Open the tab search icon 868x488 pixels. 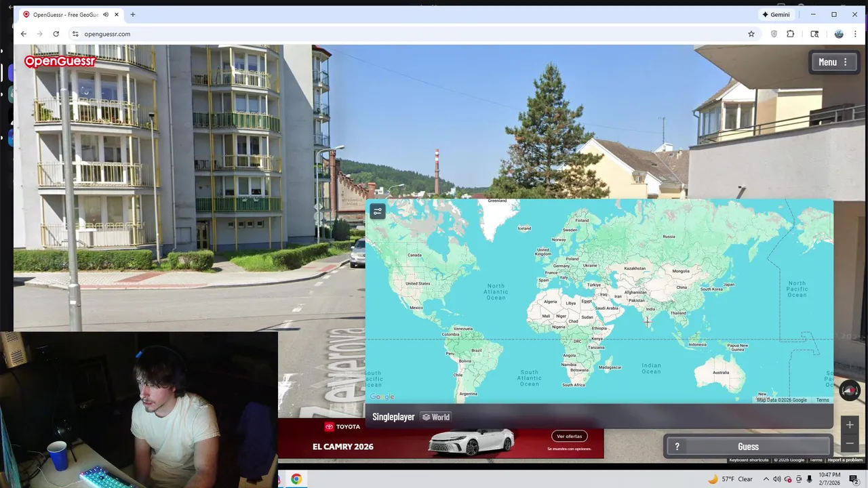pos(814,34)
